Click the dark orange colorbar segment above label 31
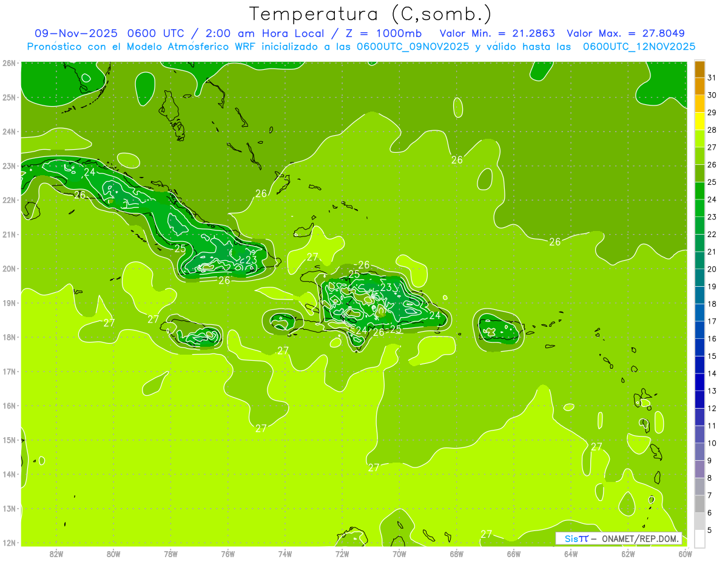Screen dimensions: 728x562 pos(699,69)
